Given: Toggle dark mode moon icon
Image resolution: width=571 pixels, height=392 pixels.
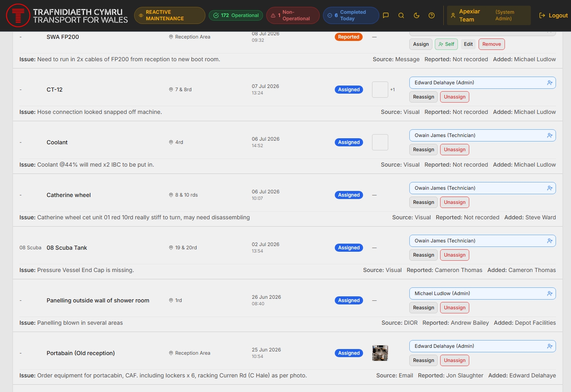Looking at the screenshot, I should [x=417, y=15].
